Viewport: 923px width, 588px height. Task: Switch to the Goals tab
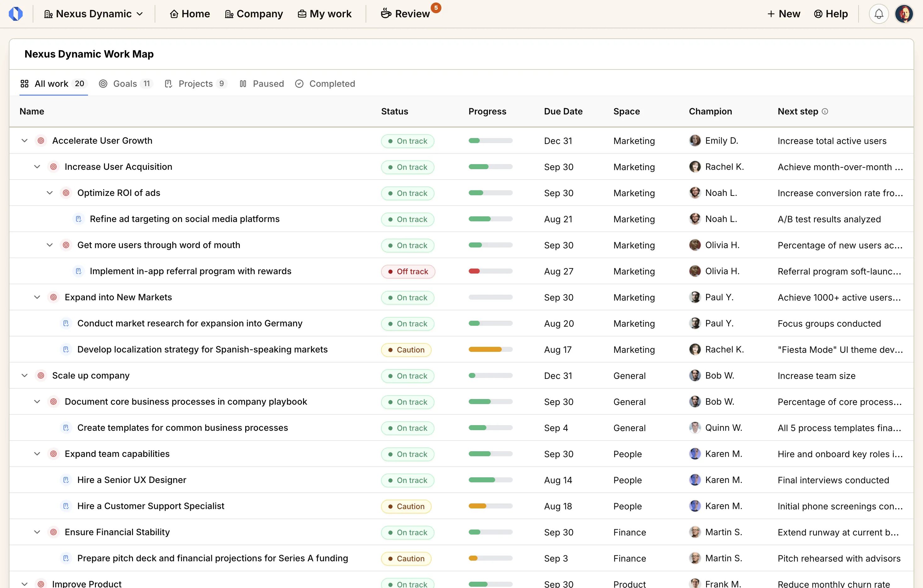pyautogui.click(x=125, y=84)
